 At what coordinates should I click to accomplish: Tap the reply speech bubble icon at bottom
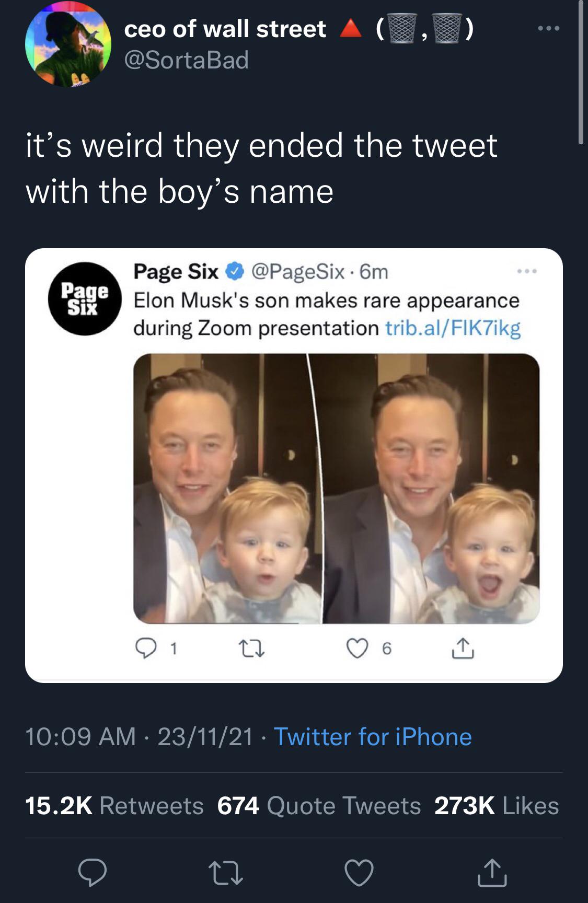point(93,872)
